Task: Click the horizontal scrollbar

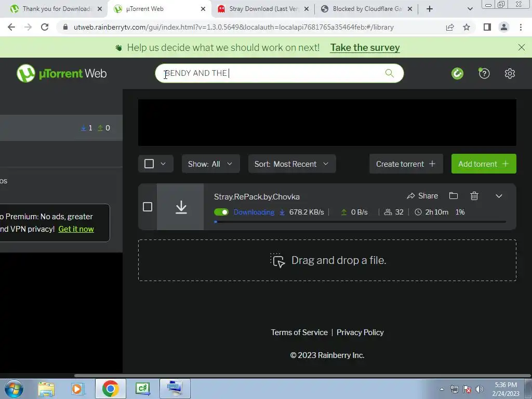Action: click(x=302, y=376)
